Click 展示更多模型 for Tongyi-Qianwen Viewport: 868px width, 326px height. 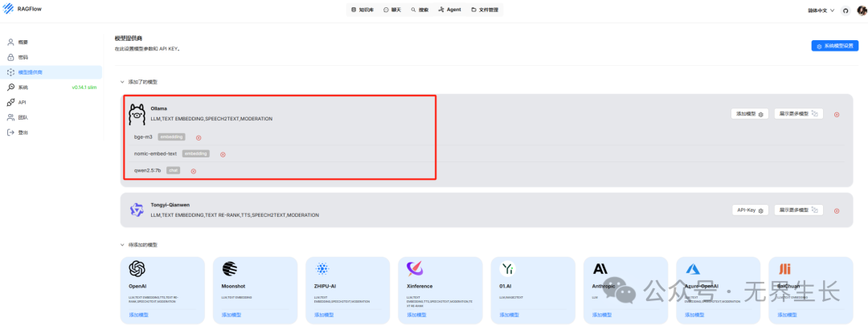(x=798, y=210)
